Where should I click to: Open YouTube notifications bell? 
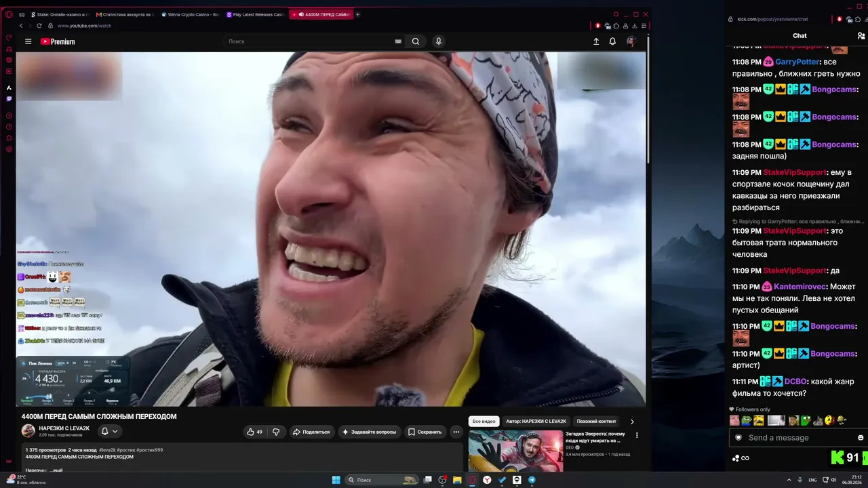pos(612,41)
